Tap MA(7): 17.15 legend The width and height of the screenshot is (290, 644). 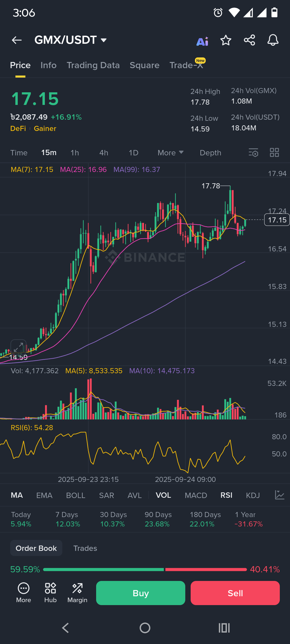pyautogui.click(x=32, y=170)
